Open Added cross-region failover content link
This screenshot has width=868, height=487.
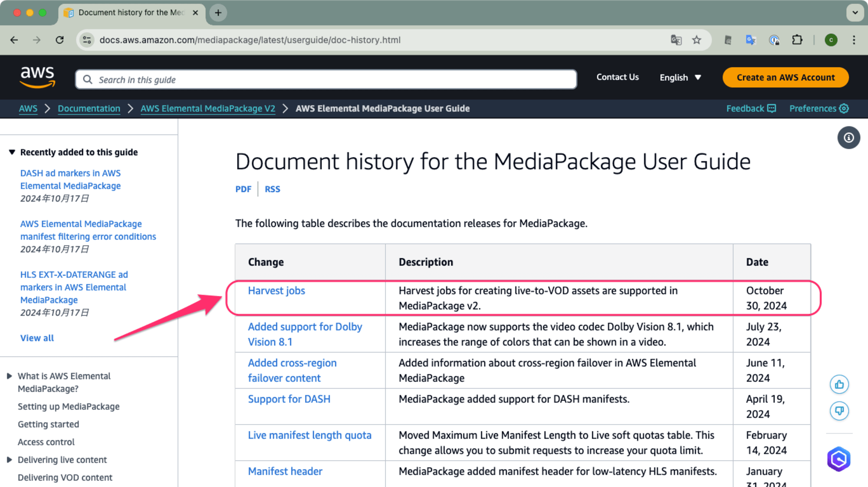[292, 370]
